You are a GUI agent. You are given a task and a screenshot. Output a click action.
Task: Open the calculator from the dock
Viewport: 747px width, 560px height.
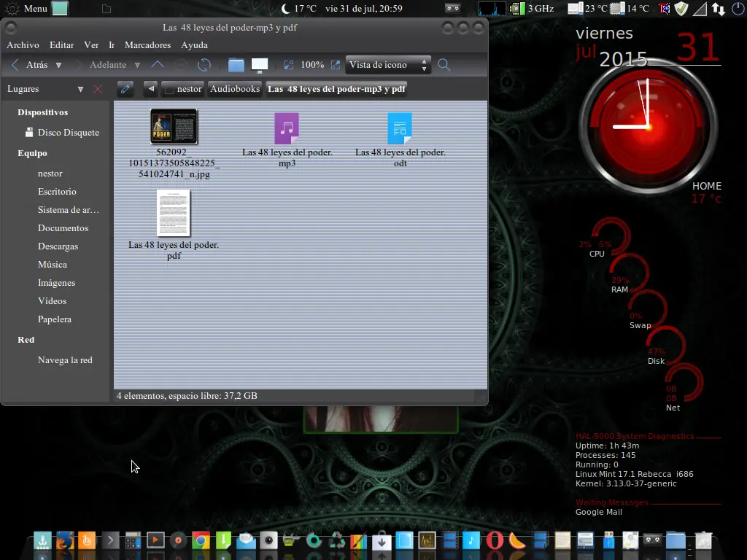(133, 540)
